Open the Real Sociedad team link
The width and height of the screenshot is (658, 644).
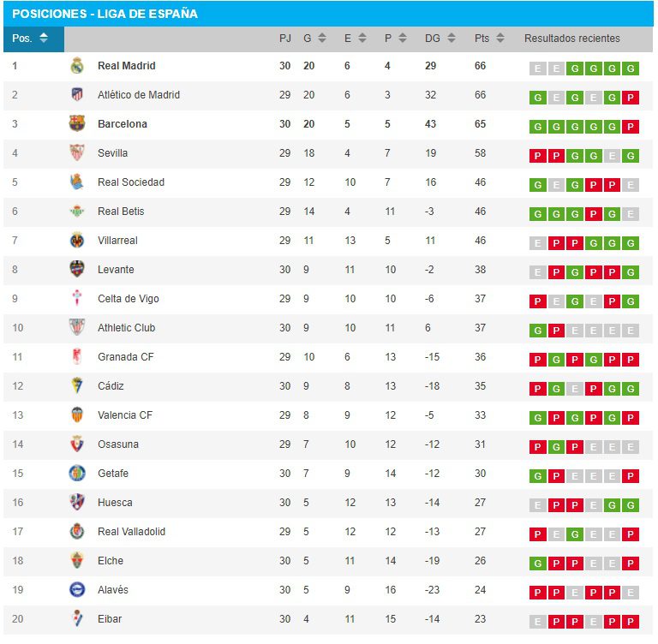(x=131, y=182)
